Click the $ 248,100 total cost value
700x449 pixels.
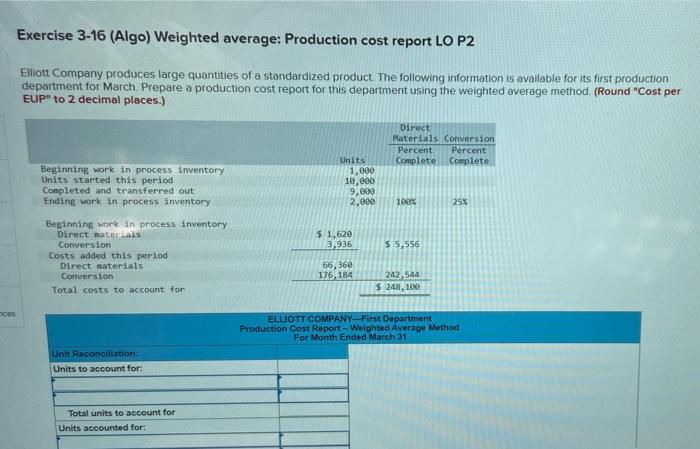[x=397, y=287]
